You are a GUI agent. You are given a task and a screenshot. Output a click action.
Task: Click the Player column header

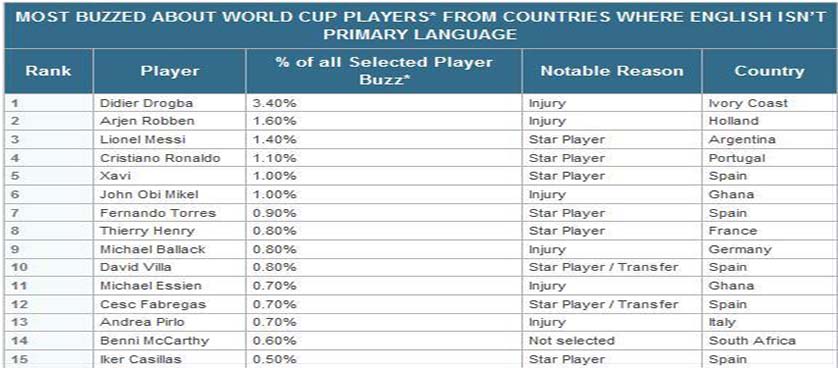coord(169,71)
